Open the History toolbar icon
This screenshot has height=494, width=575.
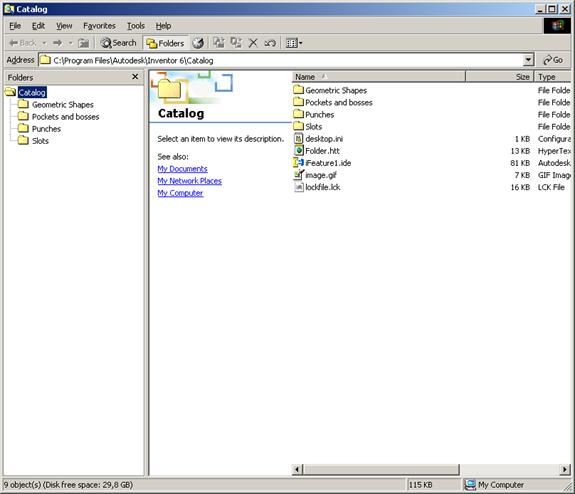[x=198, y=43]
